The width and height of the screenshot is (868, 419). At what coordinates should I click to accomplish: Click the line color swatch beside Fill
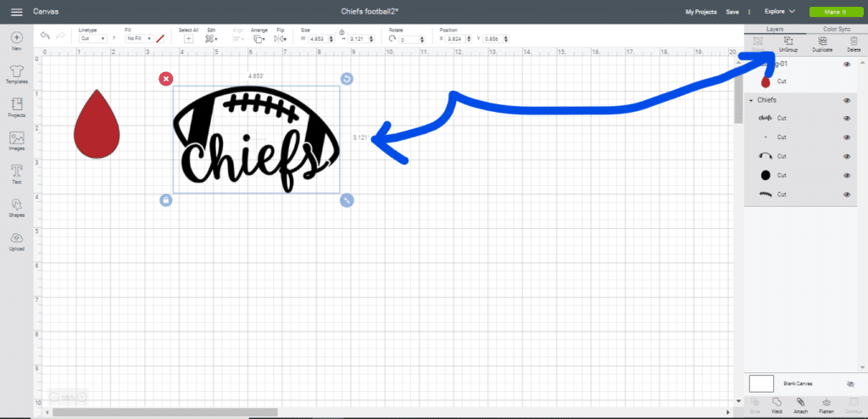(159, 39)
